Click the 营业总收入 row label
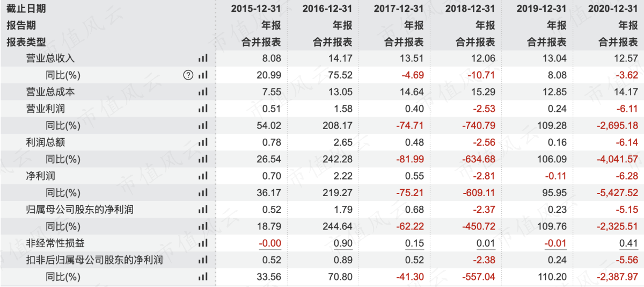 [50, 59]
